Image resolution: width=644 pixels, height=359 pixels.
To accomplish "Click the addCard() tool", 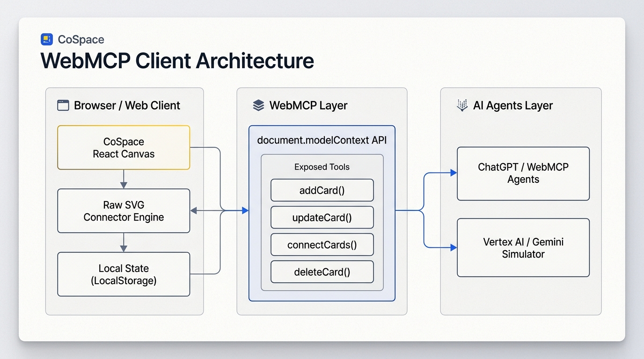I will pos(322,190).
